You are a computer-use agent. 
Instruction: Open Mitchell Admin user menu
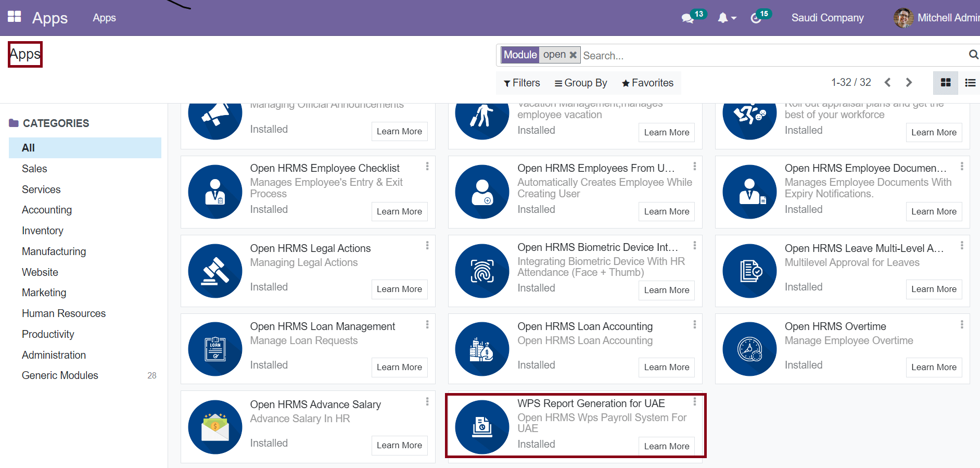point(937,18)
